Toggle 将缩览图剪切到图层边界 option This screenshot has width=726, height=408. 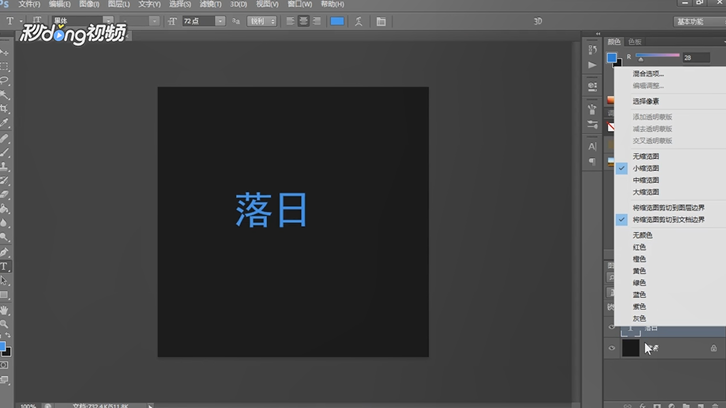coord(670,208)
